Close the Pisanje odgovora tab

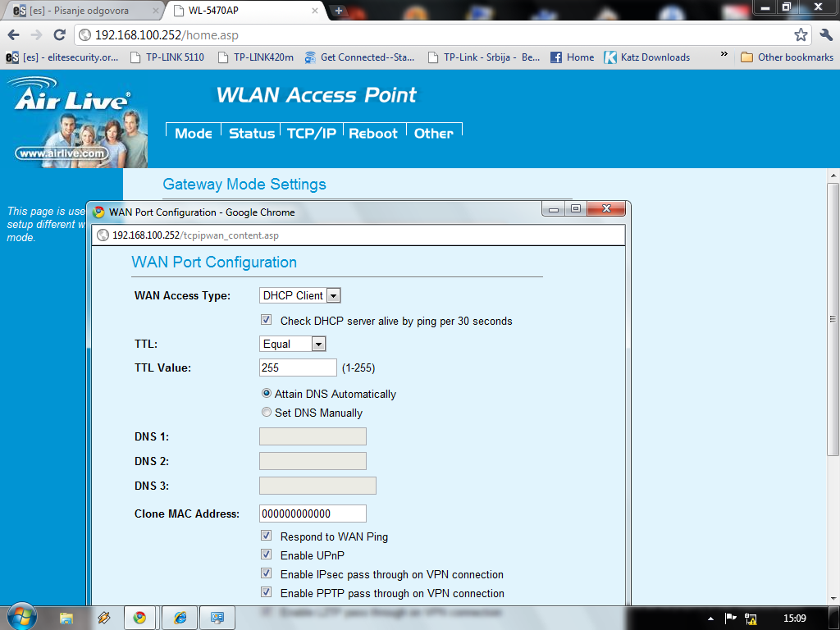tap(155, 10)
